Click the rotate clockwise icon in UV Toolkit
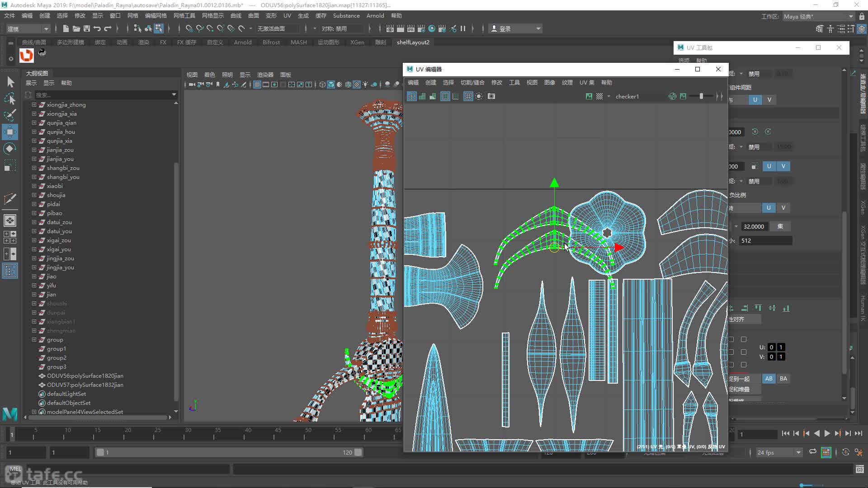 [768, 131]
